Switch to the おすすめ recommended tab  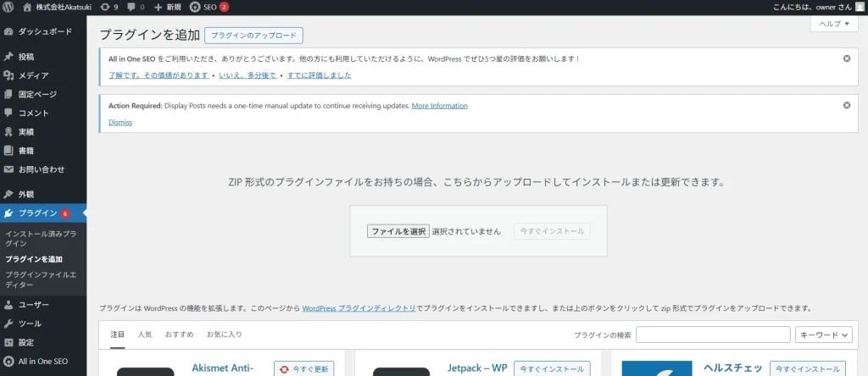(x=179, y=335)
